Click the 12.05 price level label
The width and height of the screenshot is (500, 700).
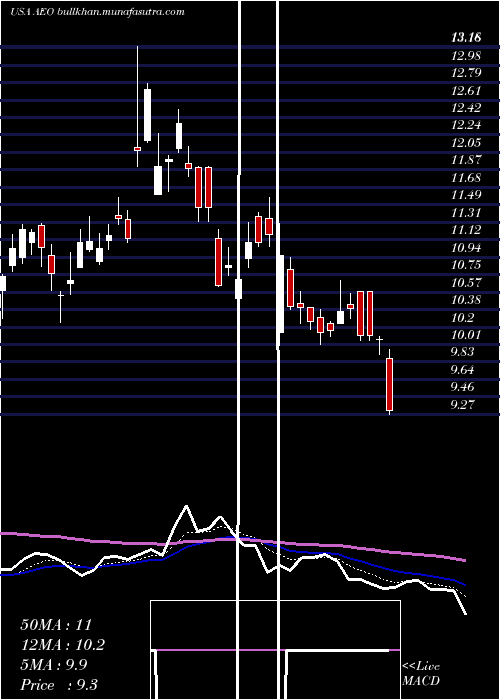click(466, 143)
